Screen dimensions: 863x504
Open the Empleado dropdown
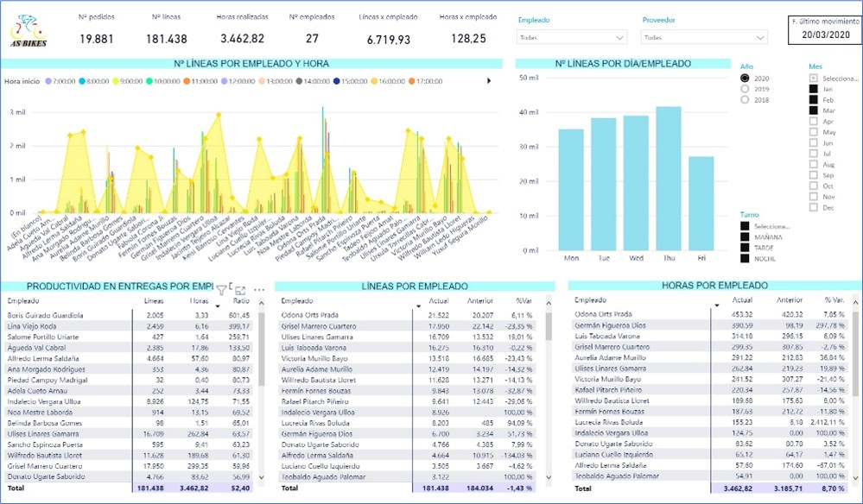[573, 37]
